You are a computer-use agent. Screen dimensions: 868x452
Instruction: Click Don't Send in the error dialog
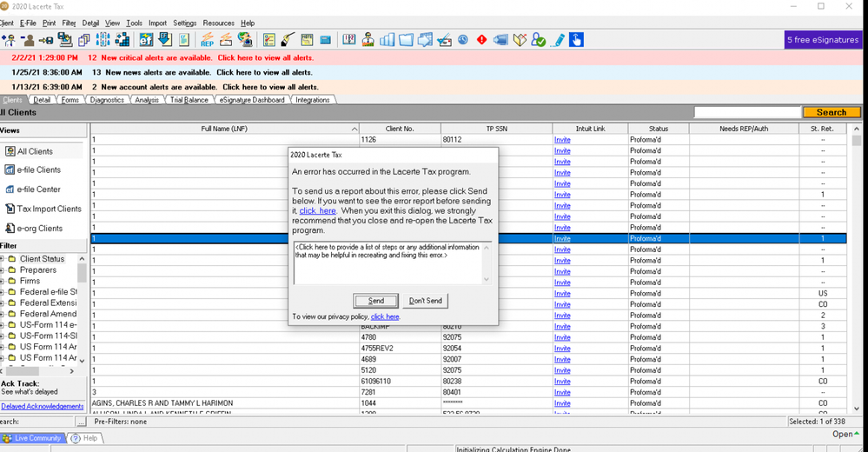425,301
